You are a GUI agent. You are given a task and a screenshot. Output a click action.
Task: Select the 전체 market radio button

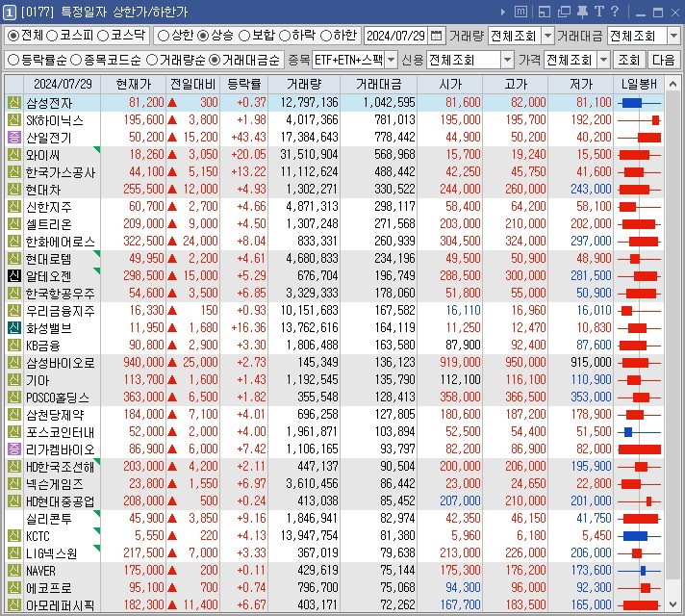pos(13,36)
